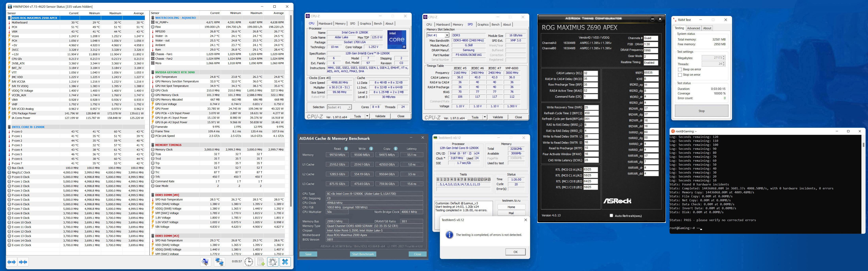Click OK in TestMem5 dialog
This screenshot has height=271, width=868.
[515, 252]
